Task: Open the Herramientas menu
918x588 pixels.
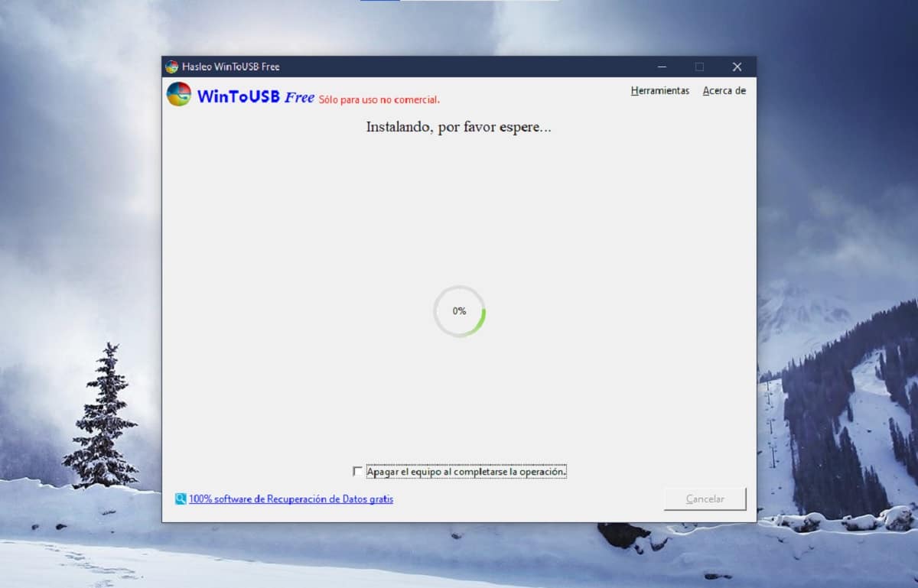Action: (659, 91)
